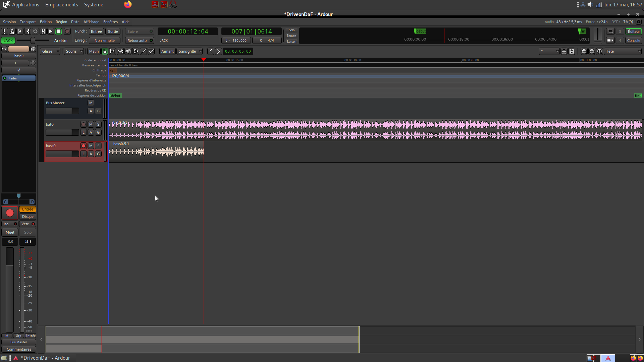The width and height of the screenshot is (644, 362).
Task: Open the Transport menu
Action: [x=28, y=22]
